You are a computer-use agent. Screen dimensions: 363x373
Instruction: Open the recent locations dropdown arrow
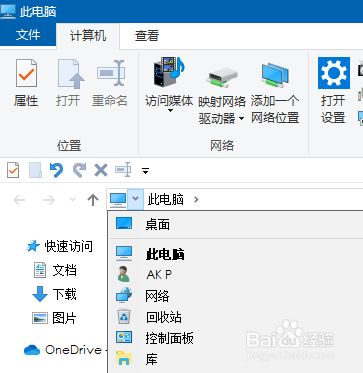(72, 200)
